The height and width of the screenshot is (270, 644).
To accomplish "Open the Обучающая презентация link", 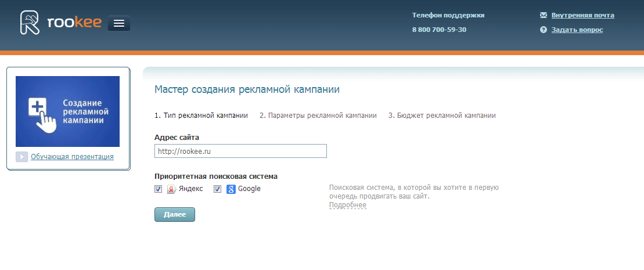I will point(72,157).
